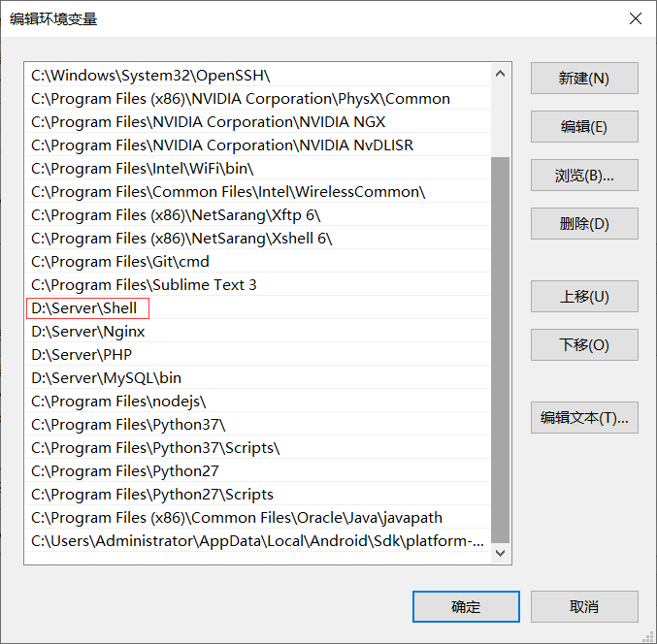Select the Android\Sdk\platform-... path entry

[257, 541]
